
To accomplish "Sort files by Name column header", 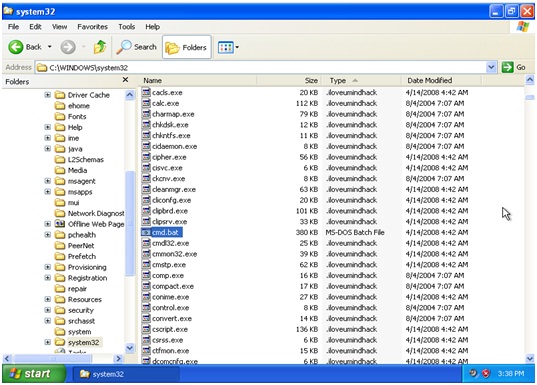I will tap(198, 80).
